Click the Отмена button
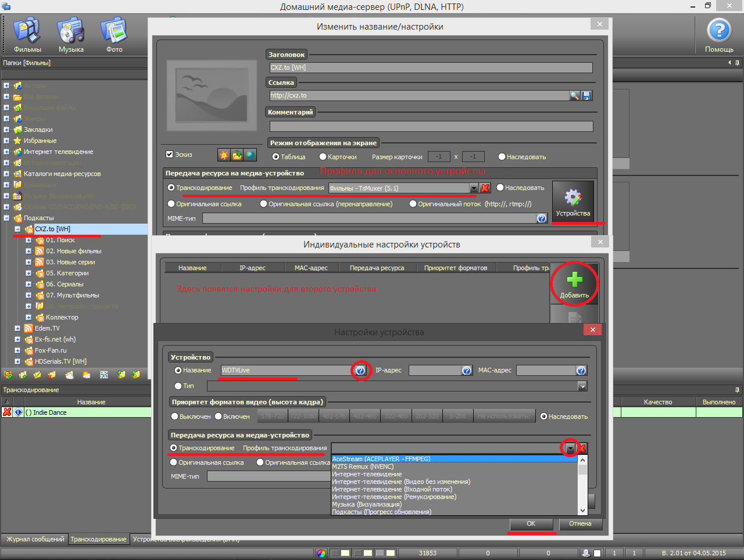 580,524
